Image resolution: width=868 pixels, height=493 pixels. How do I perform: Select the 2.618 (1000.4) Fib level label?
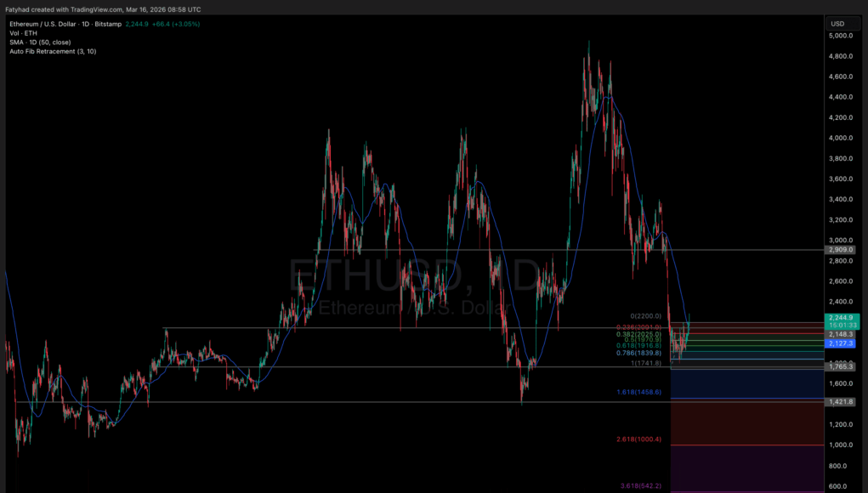(x=638, y=439)
